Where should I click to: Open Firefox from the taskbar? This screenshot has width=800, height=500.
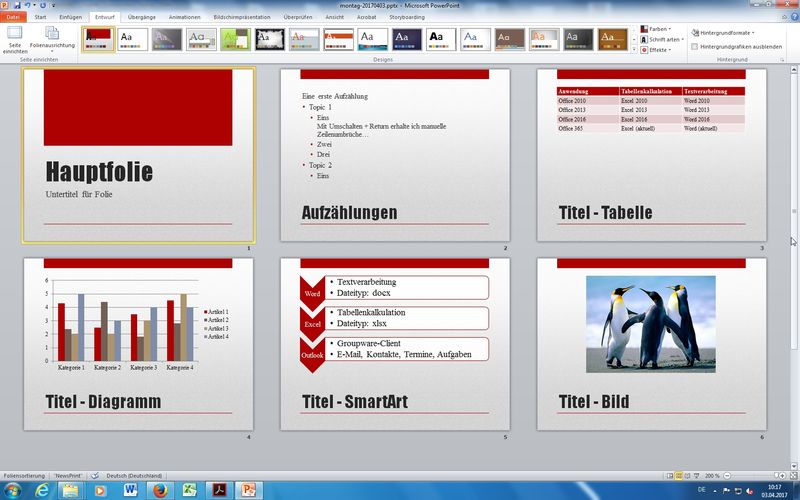click(160, 490)
